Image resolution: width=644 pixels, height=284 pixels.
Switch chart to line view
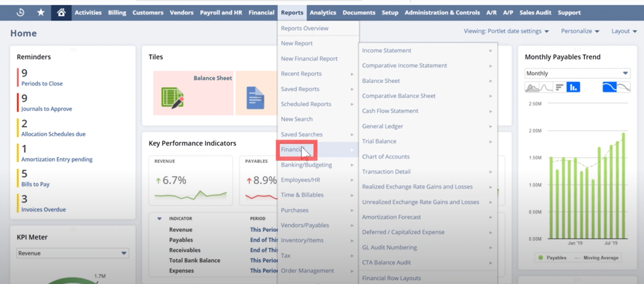pyautogui.click(x=546, y=87)
